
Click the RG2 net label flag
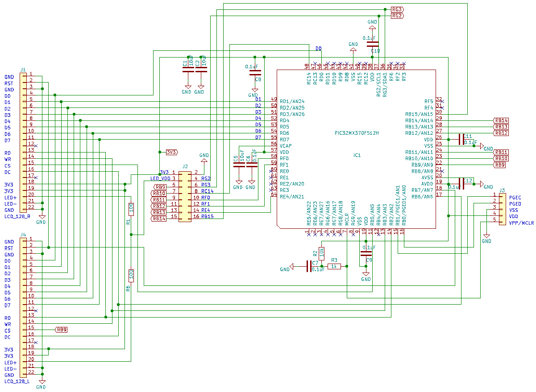397,16
